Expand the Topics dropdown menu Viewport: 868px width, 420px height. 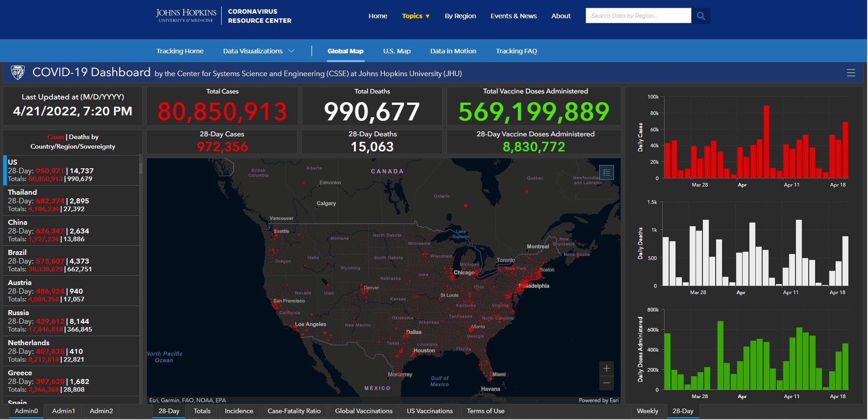(416, 16)
